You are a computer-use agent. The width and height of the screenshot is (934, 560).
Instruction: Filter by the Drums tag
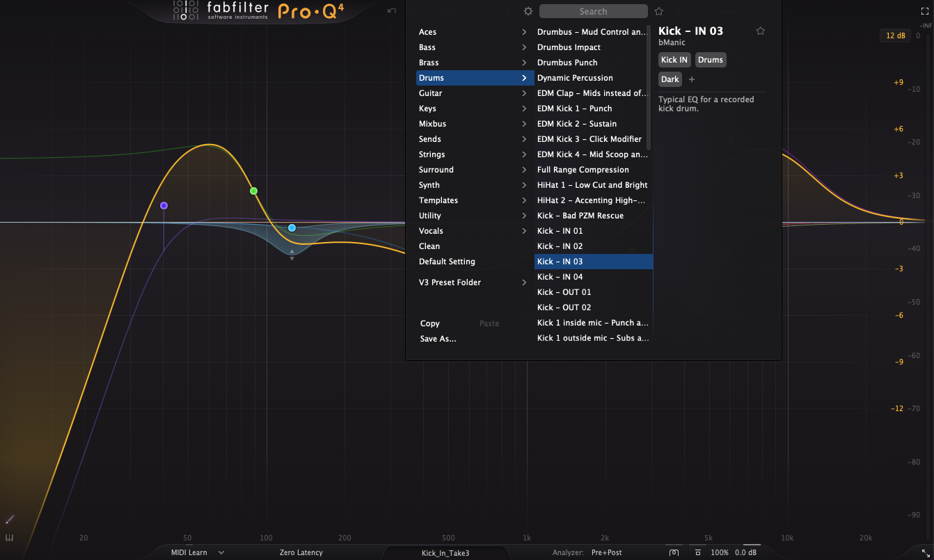pyautogui.click(x=711, y=60)
